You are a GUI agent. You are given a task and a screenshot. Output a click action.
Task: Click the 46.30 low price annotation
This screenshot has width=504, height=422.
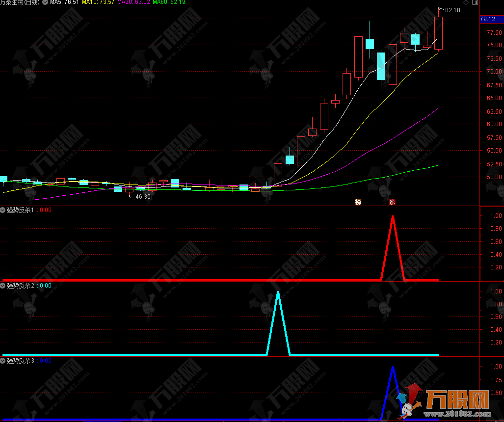(x=143, y=197)
